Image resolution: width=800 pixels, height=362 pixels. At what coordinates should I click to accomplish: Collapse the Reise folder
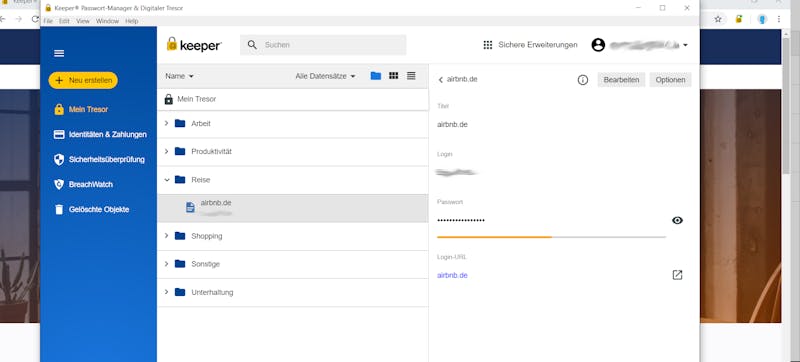point(166,179)
